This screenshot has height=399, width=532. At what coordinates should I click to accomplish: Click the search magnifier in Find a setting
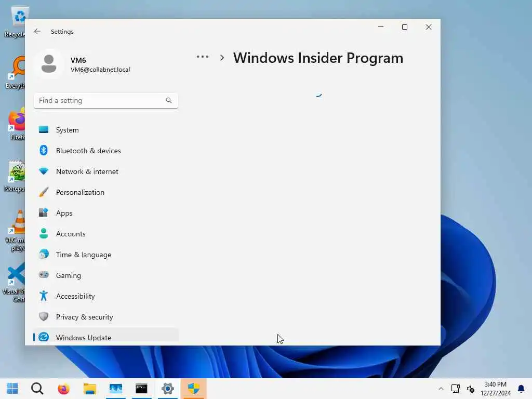[169, 100]
